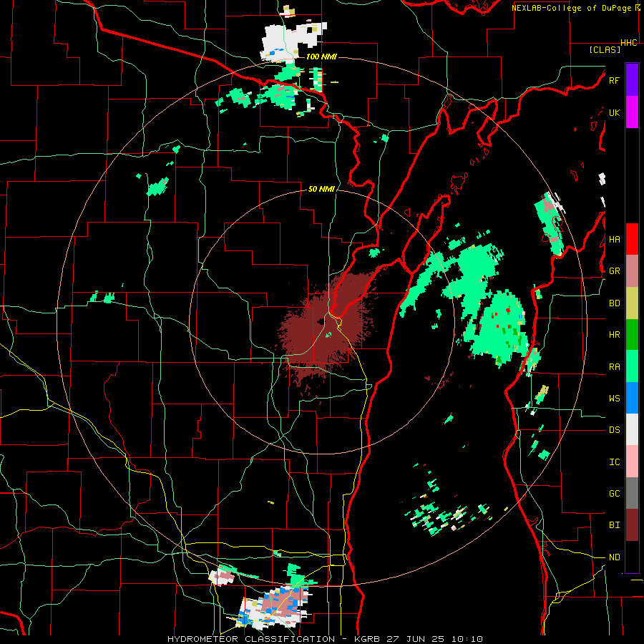The width and height of the screenshot is (644, 644).
Task: Click the gray GC legend swatch
Action: click(x=632, y=493)
